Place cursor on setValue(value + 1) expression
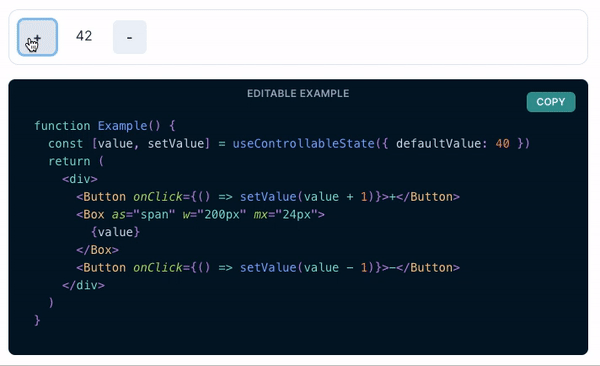Viewport: 600px width, 366px height. click(304, 197)
